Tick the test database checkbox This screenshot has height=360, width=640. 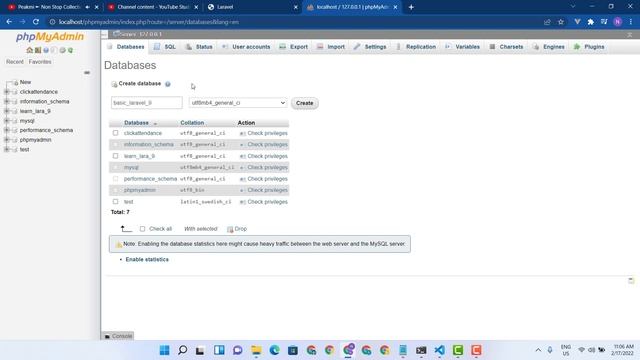coord(116,202)
